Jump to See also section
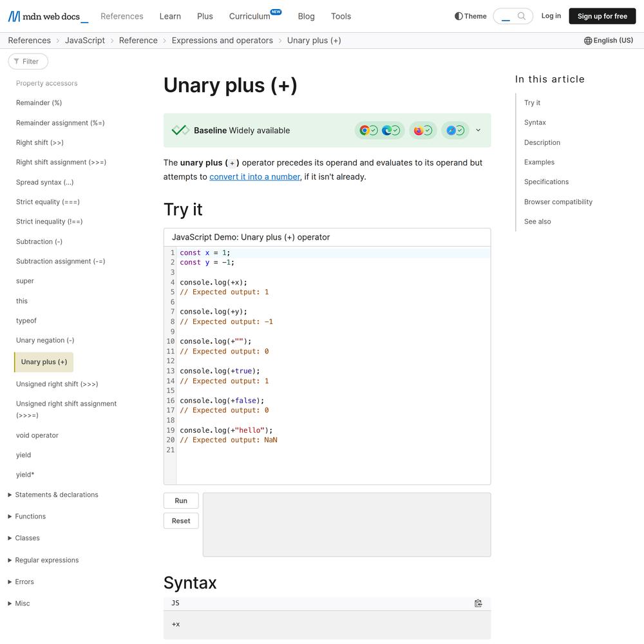 537,222
